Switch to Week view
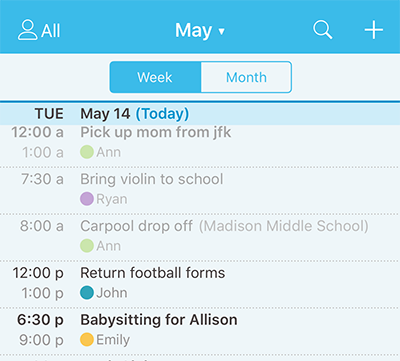This screenshot has width=400, height=361. (155, 77)
